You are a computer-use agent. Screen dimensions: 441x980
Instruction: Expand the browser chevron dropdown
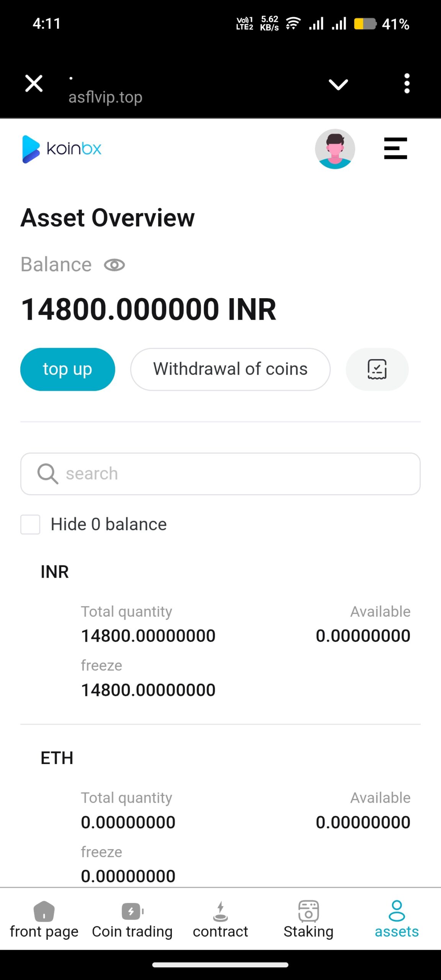click(338, 84)
